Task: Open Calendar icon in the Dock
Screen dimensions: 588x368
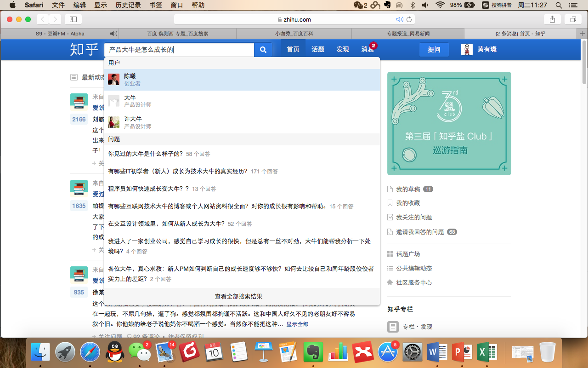Action: [x=214, y=352]
